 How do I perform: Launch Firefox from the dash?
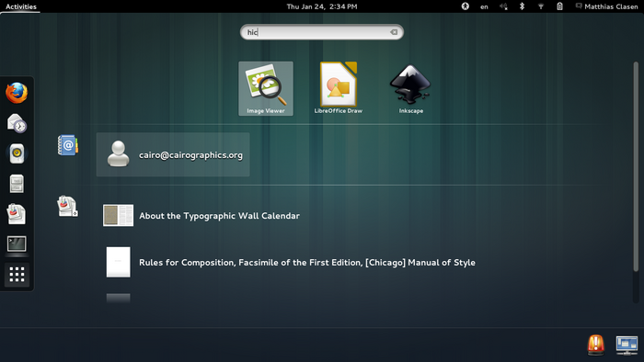click(x=17, y=93)
